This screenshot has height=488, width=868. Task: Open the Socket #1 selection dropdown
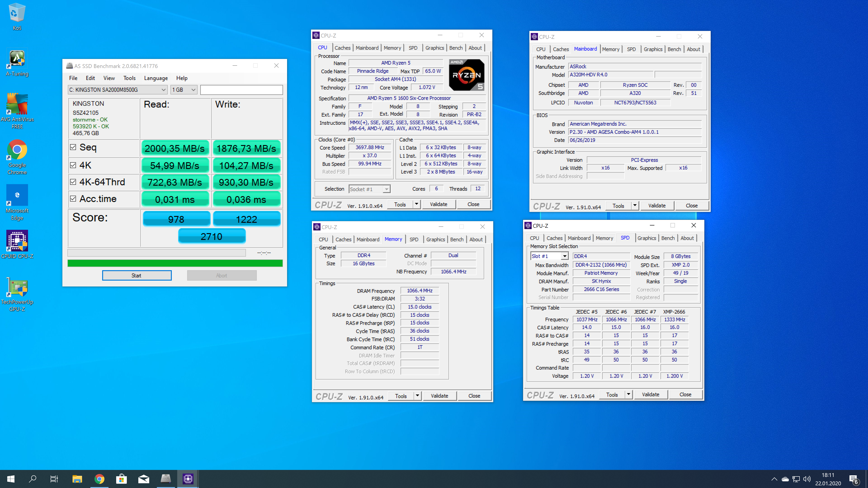coord(369,189)
